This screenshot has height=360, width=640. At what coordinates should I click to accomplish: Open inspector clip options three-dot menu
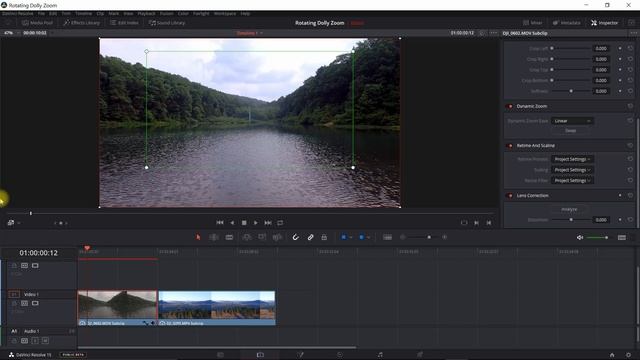633,33
